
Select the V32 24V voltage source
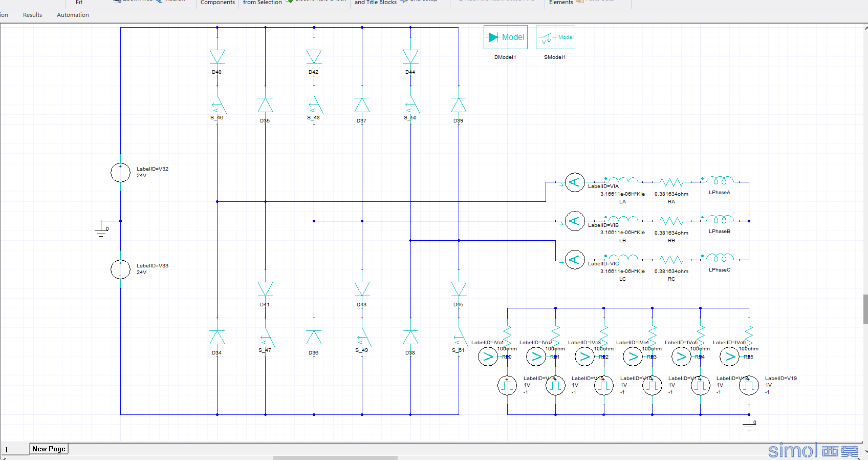120,173
